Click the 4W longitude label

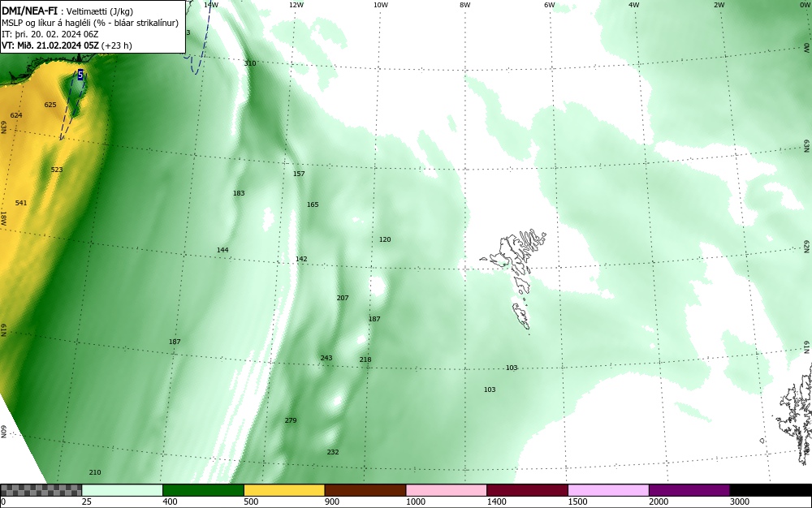tap(634, 5)
